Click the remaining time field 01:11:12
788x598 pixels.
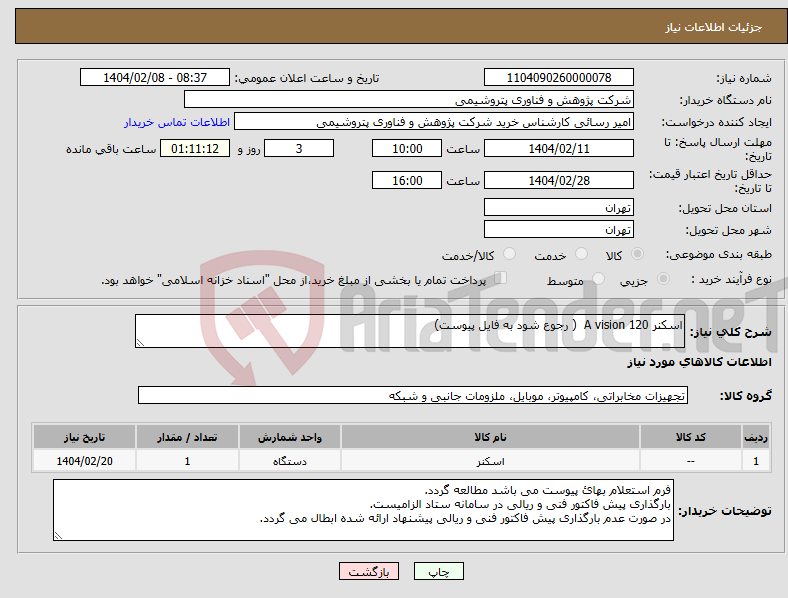[195, 148]
